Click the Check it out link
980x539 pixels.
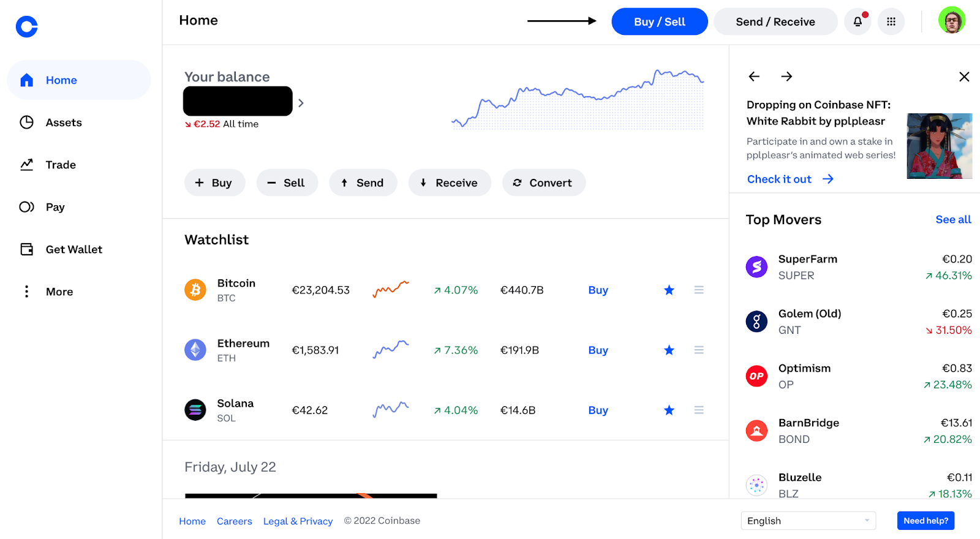(790, 179)
